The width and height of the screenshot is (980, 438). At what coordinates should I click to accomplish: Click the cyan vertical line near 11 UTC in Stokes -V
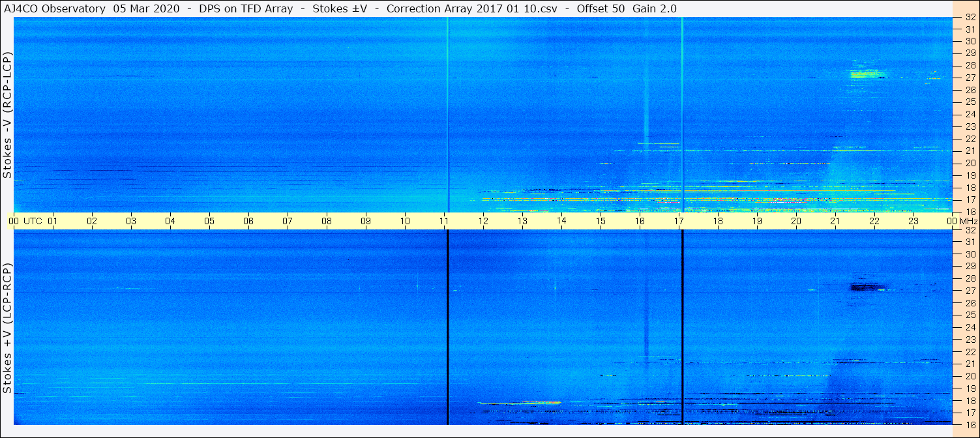(x=447, y=115)
